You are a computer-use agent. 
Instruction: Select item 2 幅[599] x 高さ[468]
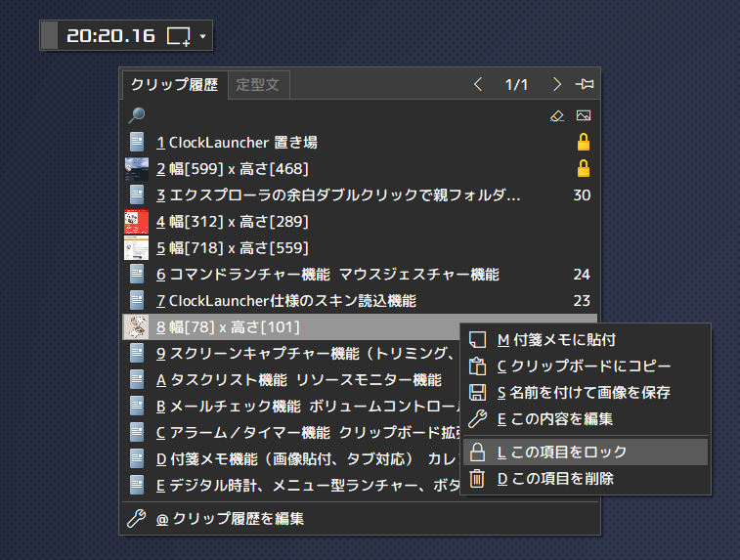pyautogui.click(x=360, y=168)
